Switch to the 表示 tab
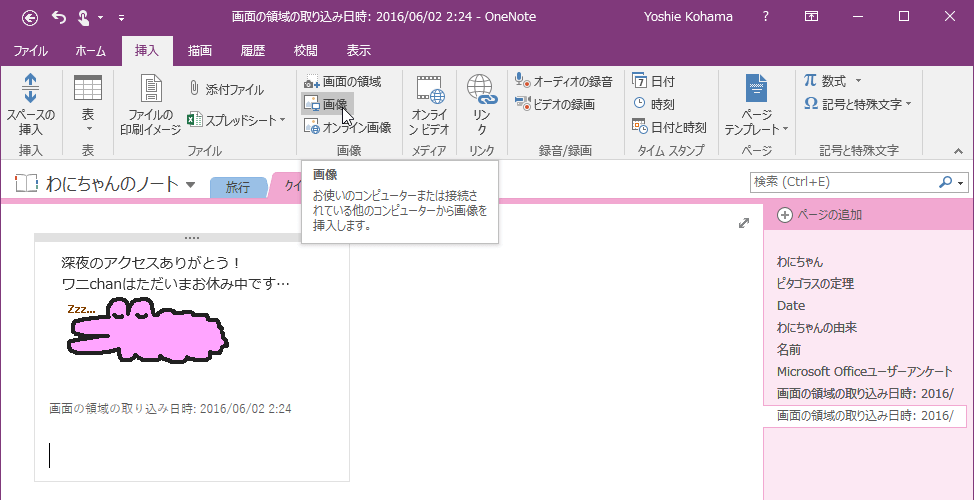This screenshot has height=500, width=974. 358,51
